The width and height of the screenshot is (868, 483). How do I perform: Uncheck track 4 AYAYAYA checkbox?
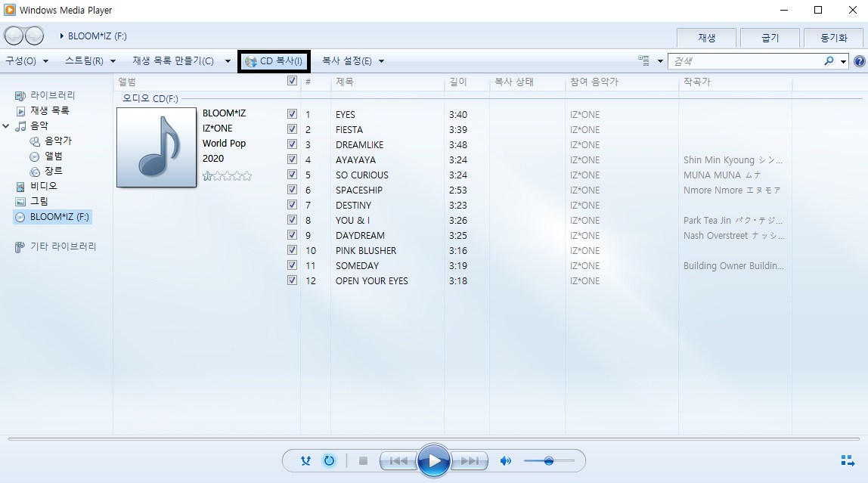(293, 159)
